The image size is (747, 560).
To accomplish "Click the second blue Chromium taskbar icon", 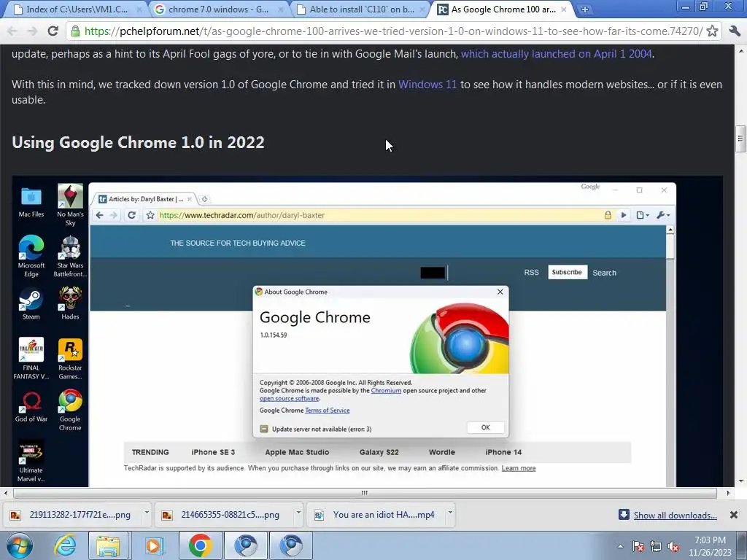I will (291, 545).
